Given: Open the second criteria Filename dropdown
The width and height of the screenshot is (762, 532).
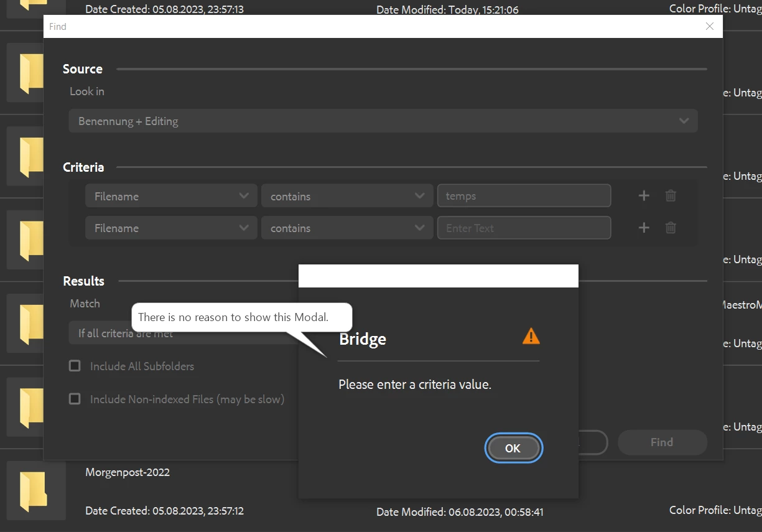Looking at the screenshot, I should (x=171, y=228).
